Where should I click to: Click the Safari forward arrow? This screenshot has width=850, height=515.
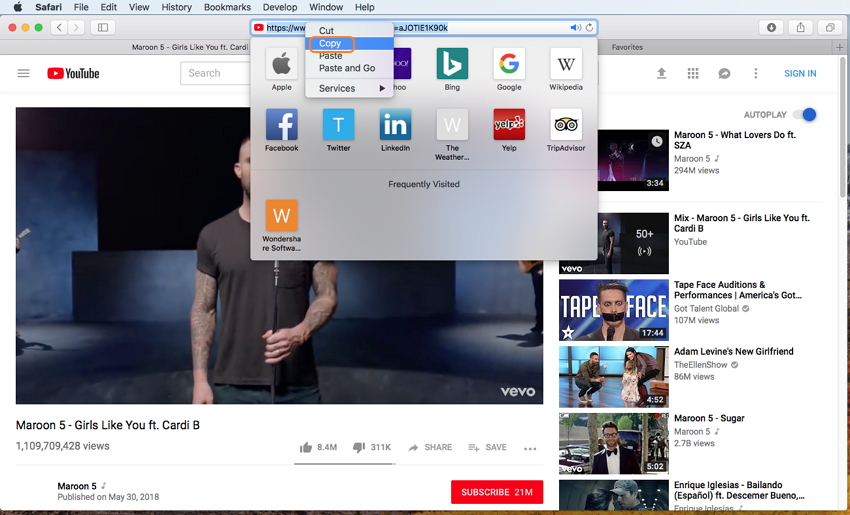76,27
